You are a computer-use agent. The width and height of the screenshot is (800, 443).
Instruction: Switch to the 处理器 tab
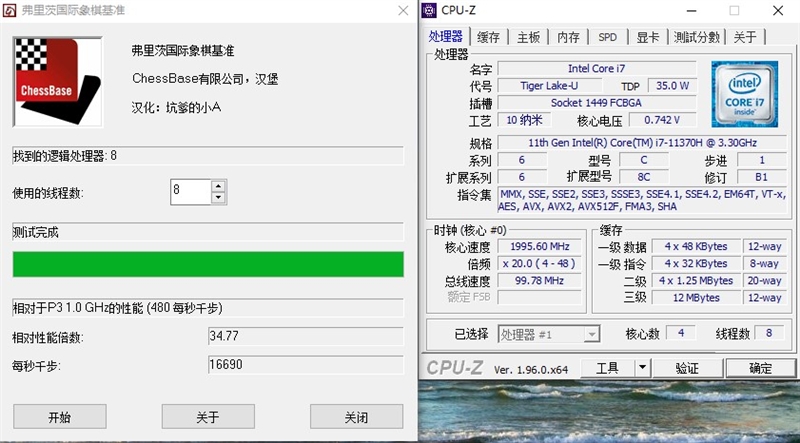(x=446, y=36)
